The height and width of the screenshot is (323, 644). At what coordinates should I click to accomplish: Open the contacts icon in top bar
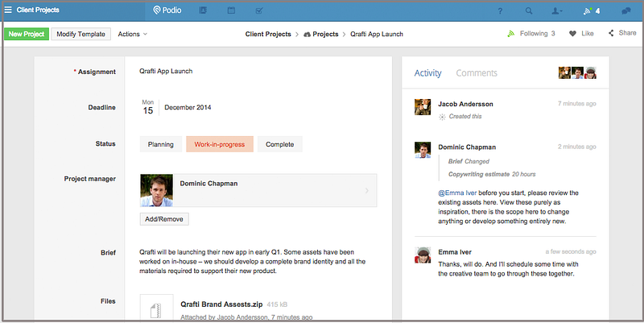203,10
